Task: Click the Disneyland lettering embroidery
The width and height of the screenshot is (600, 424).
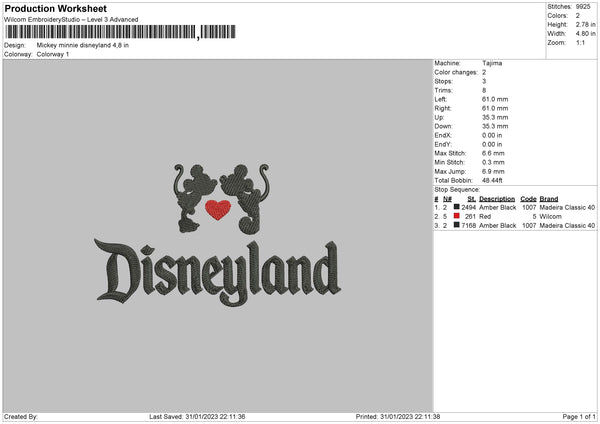Action: pos(218,272)
